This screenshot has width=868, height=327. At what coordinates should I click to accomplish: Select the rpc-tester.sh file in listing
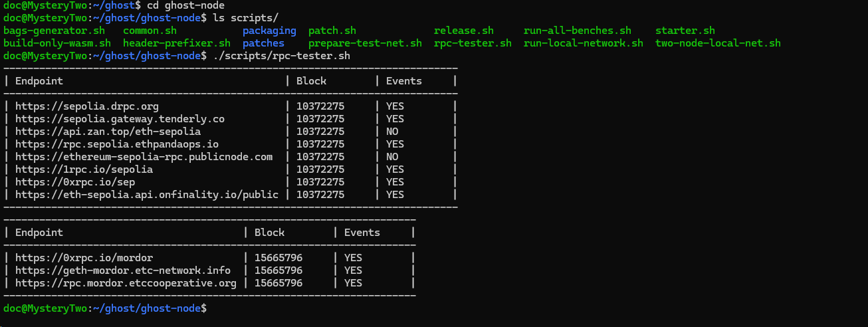point(473,43)
